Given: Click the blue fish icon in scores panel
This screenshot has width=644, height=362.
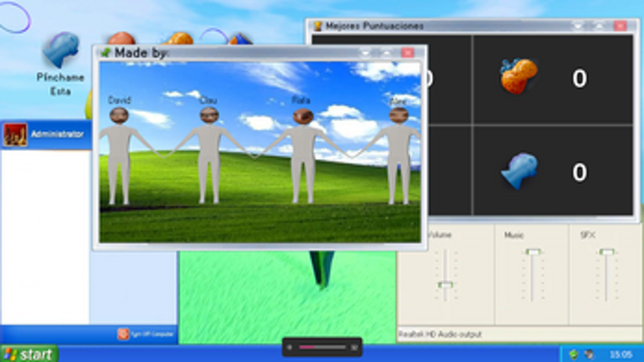Looking at the screenshot, I should (519, 171).
